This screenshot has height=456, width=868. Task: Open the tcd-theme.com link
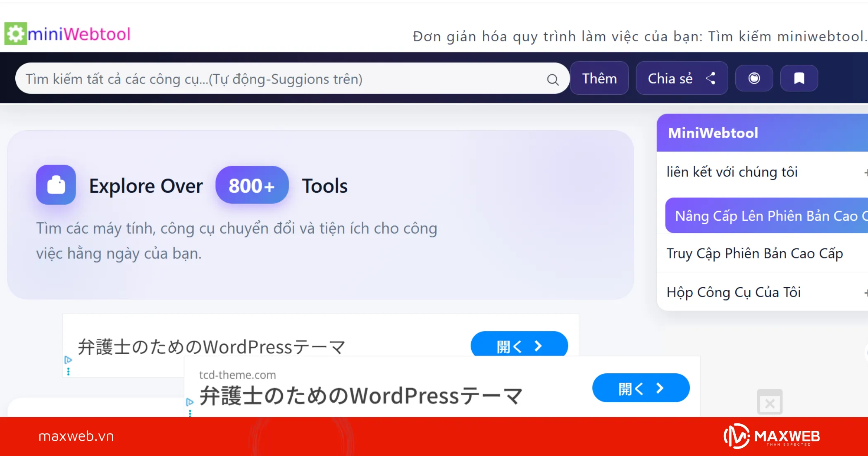coord(237,375)
